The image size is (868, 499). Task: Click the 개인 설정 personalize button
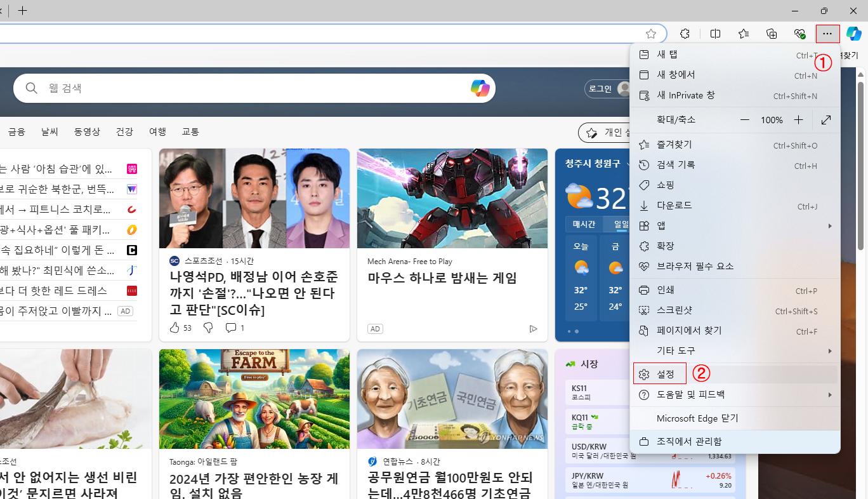(x=604, y=133)
